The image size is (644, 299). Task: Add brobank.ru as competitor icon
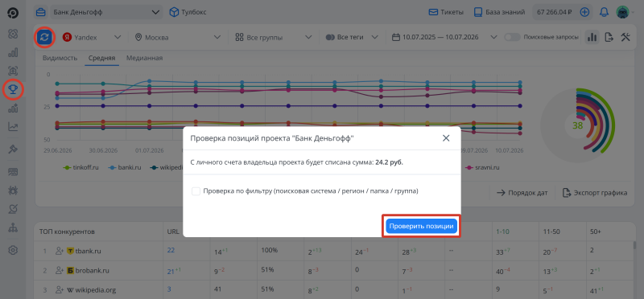(59, 271)
